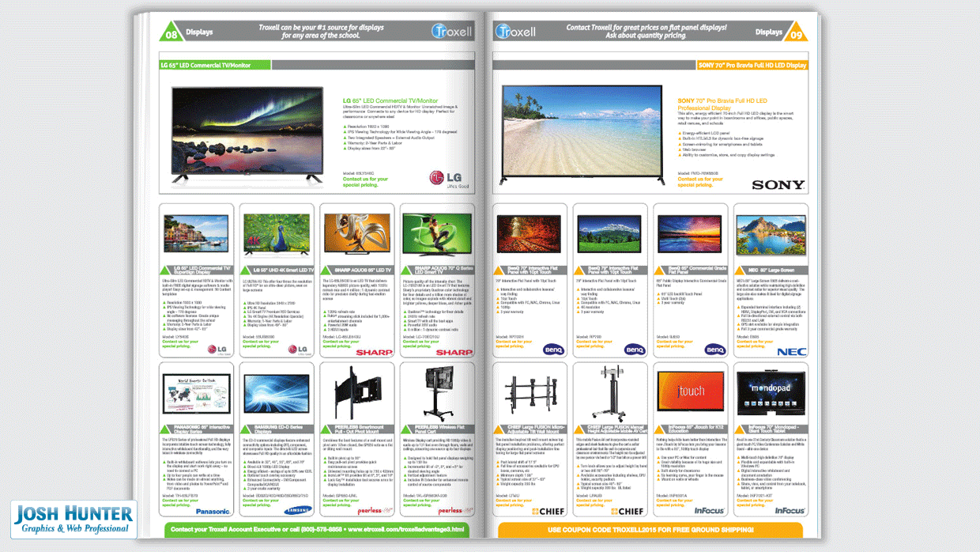The width and height of the screenshot is (980, 552).
Task: Select the LG 4K peacock TV image
Action: pos(276,234)
